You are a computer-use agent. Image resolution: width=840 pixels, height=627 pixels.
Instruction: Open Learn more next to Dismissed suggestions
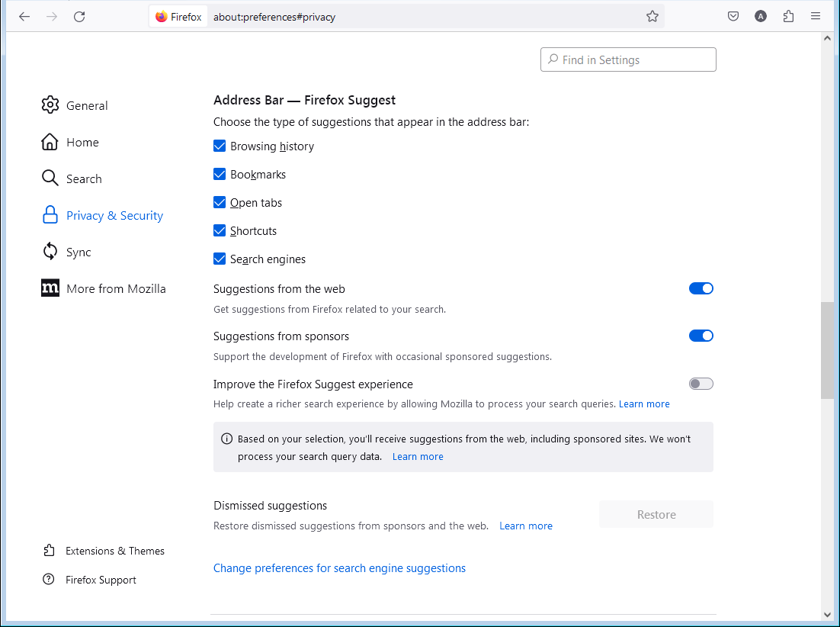(x=525, y=526)
